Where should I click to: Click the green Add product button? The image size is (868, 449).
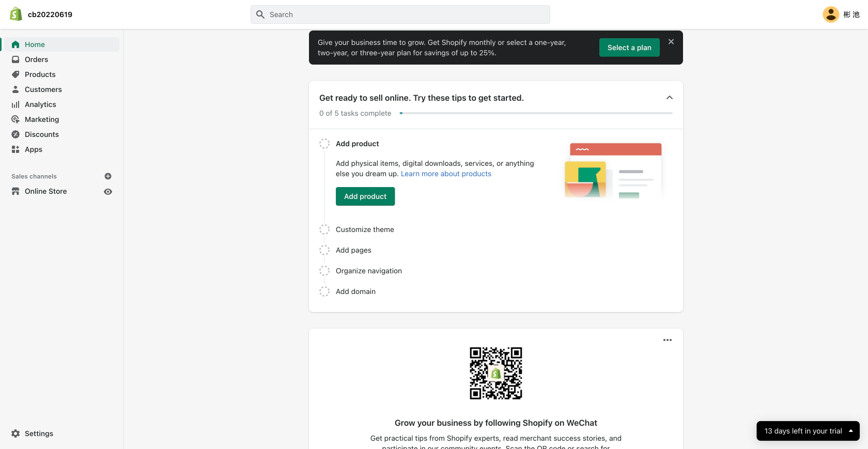[x=365, y=196]
